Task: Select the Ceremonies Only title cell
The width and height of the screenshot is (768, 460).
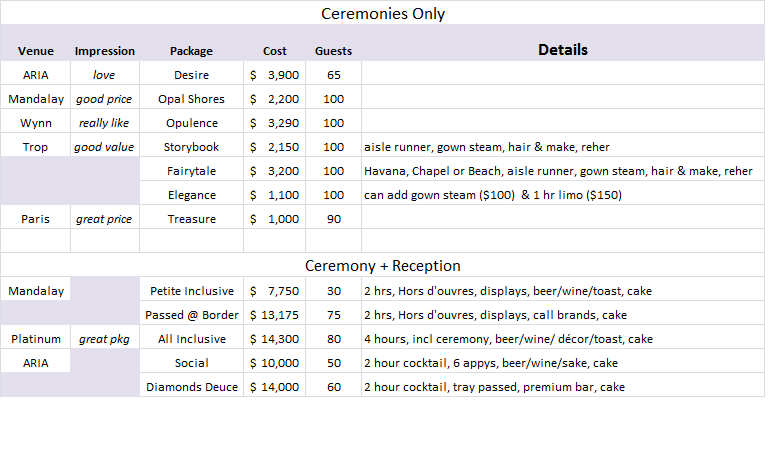Action: click(383, 13)
